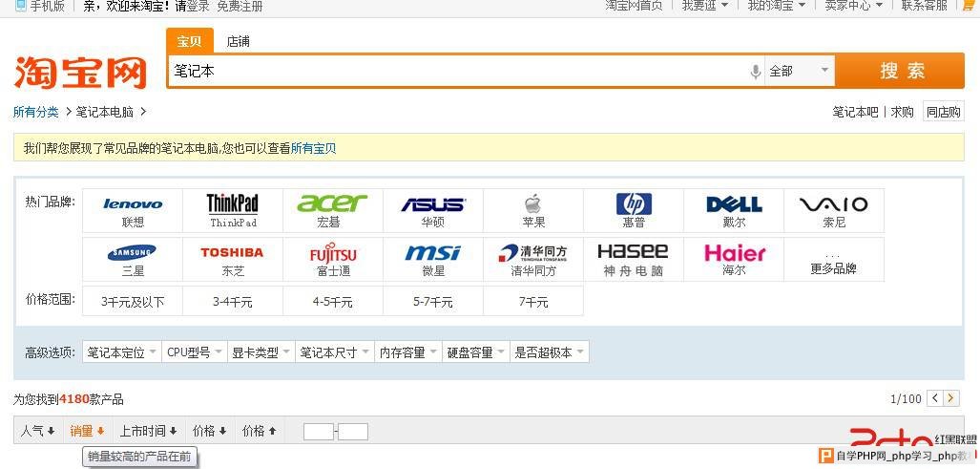The image size is (980, 469).
Task: Pick the Apple 苹果 brand logo
Action: point(532,203)
